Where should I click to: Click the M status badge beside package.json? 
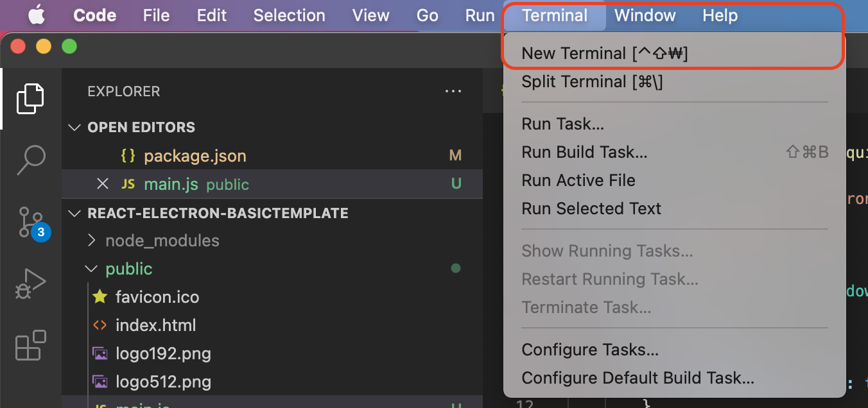tap(455, 156)
